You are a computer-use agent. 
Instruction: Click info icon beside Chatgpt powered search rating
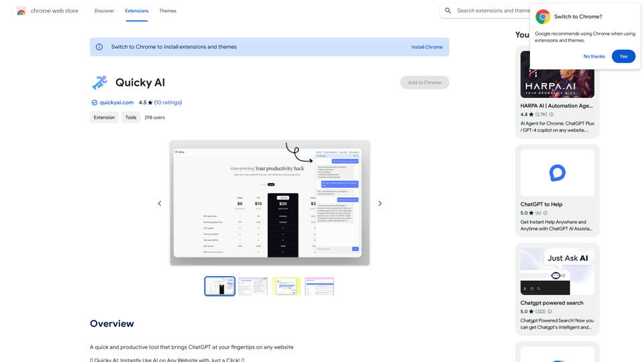click(550, 312)
